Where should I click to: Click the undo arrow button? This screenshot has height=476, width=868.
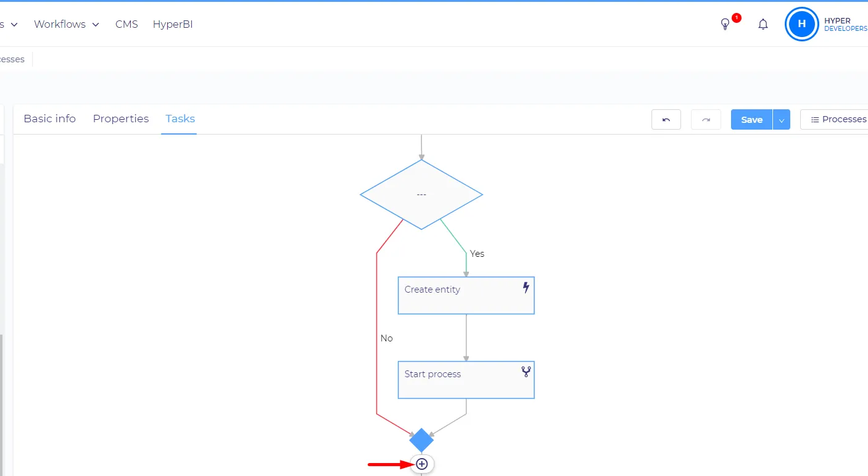666,120
